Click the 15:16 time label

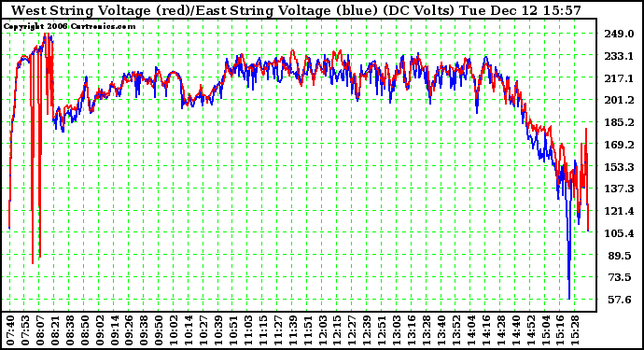coord(561,330)
